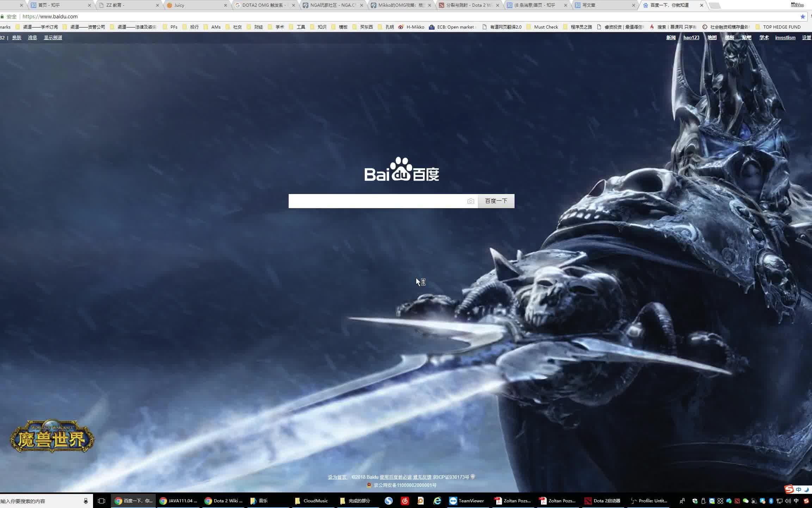Switch to the Dota 2 Wiki Chrome window

[x=224, y=501]
